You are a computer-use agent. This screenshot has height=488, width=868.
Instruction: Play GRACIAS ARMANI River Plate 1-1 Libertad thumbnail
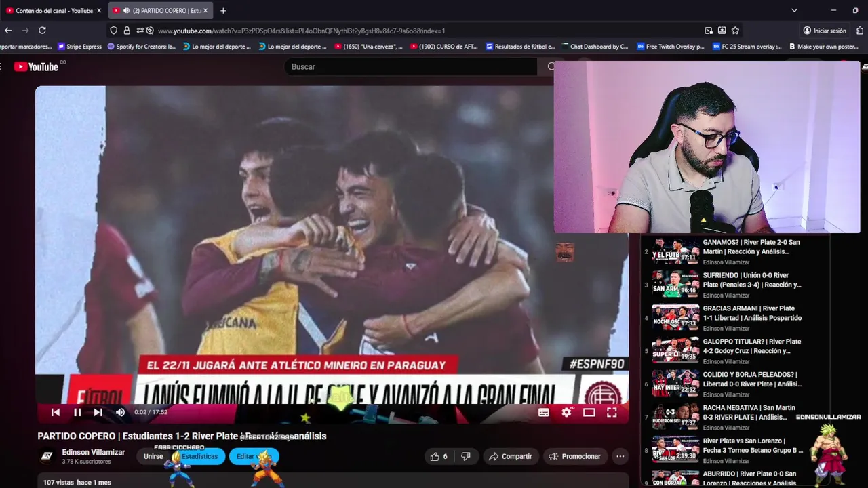tap(675, 317)
